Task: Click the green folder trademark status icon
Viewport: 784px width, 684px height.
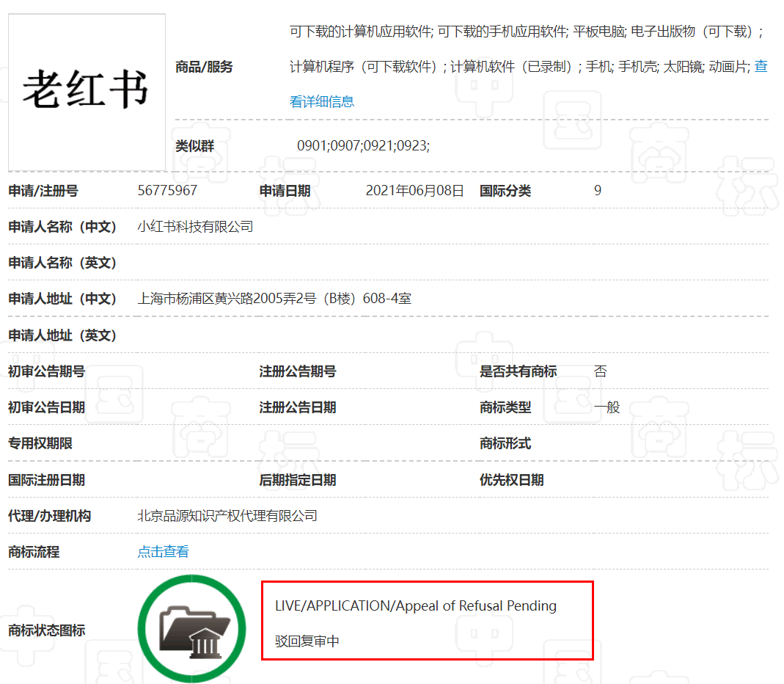Action: 191,629
